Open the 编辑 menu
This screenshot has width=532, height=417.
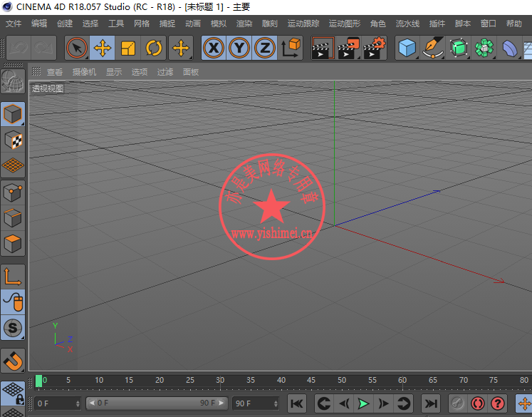click(x=39, y=24)
